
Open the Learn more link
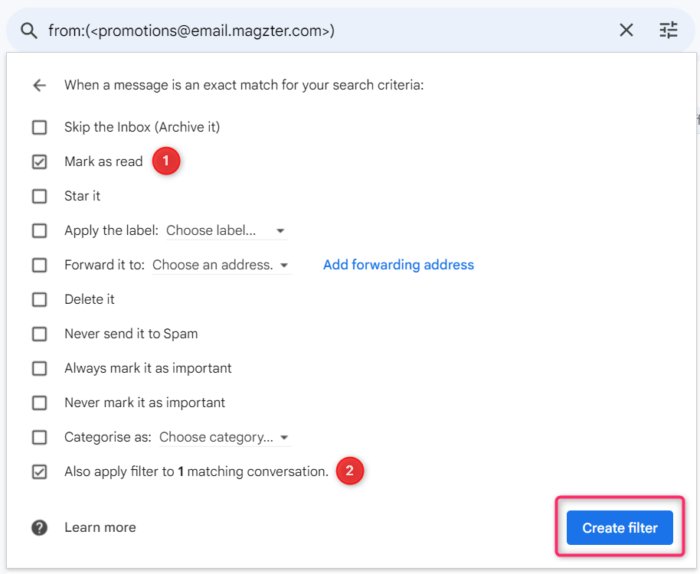point(100,527)
